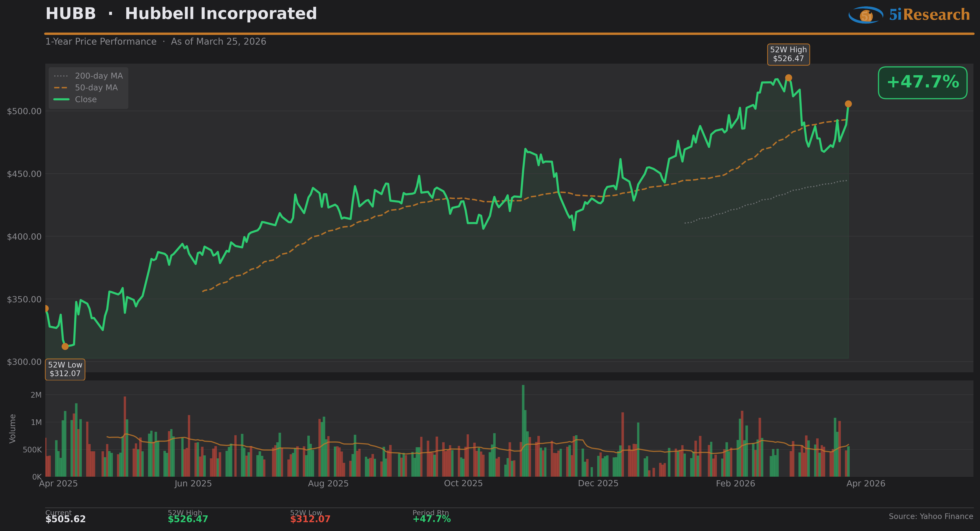Click the 52W Low $312.07 annotation box
This screenshot has height=531, width=980.
[x=65, y=369]
